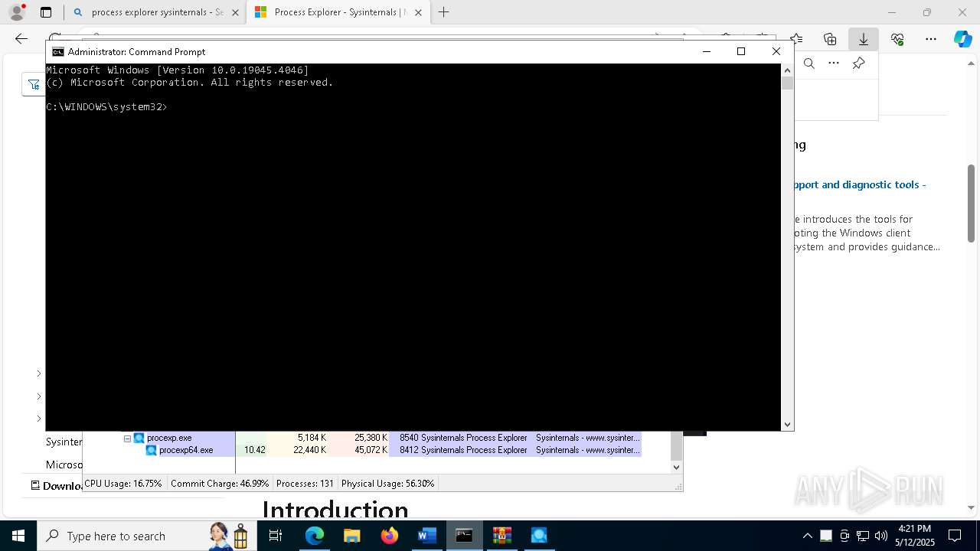
Task: Expand third collapsed docs sidebar chevron
Action: (39, 419)
